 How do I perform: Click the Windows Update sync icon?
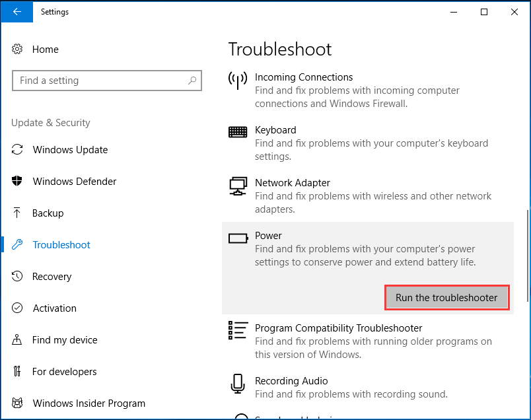click(x=17, y=149)
